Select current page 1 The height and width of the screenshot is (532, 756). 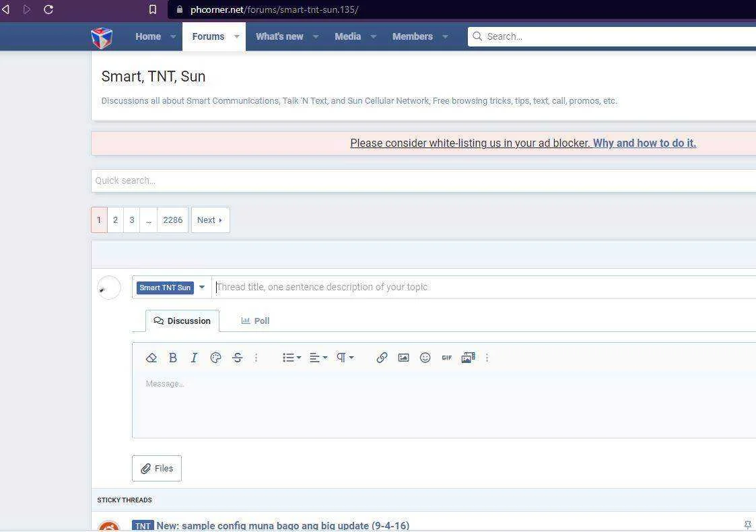tap(99, 220)
